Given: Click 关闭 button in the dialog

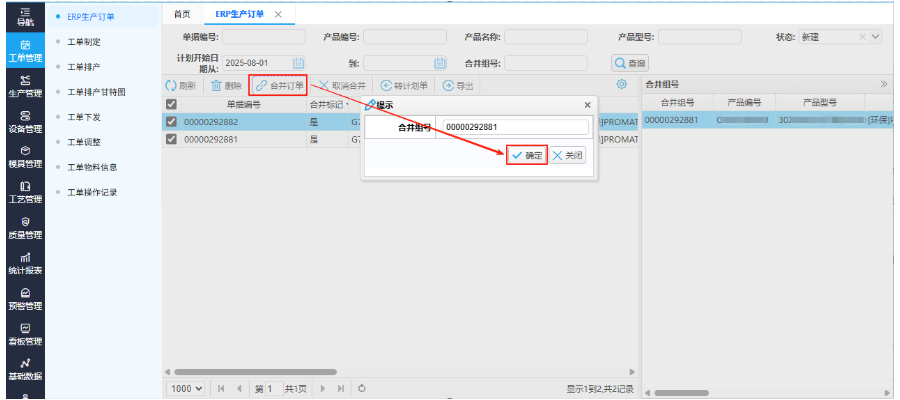Looking at the screenshot, I should tap(567, 156).
